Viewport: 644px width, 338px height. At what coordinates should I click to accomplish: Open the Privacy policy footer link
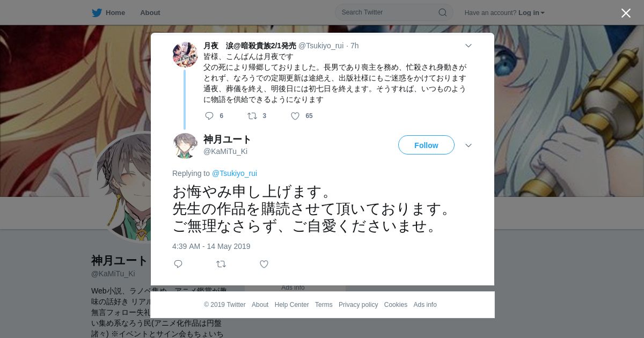pos(358,305)
